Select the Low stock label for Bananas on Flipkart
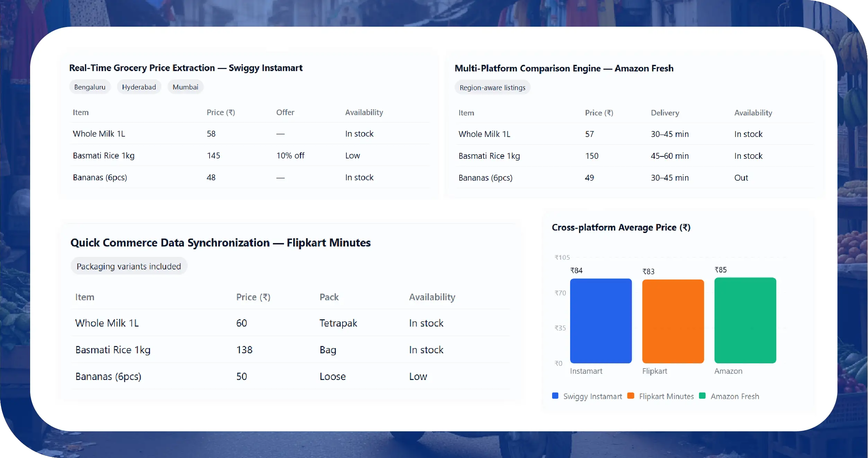 pos(418,376)
